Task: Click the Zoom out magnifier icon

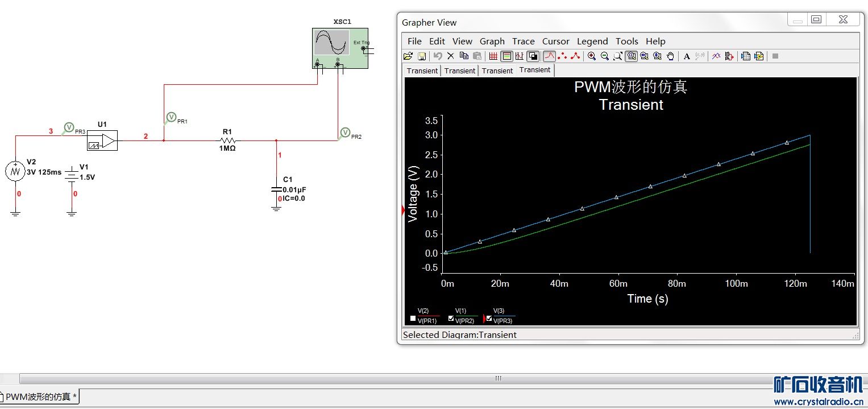Action: [605, 56]
